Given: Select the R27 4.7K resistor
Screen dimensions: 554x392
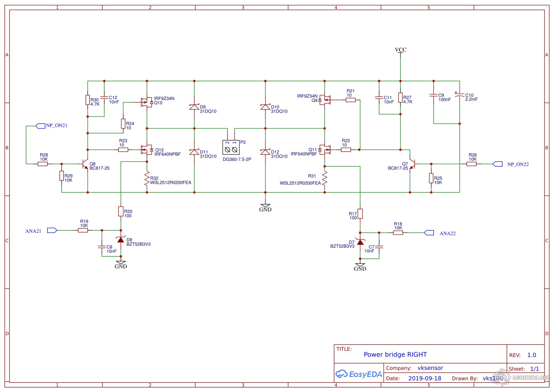Looking at the screenshot, I should click(400, 98).
